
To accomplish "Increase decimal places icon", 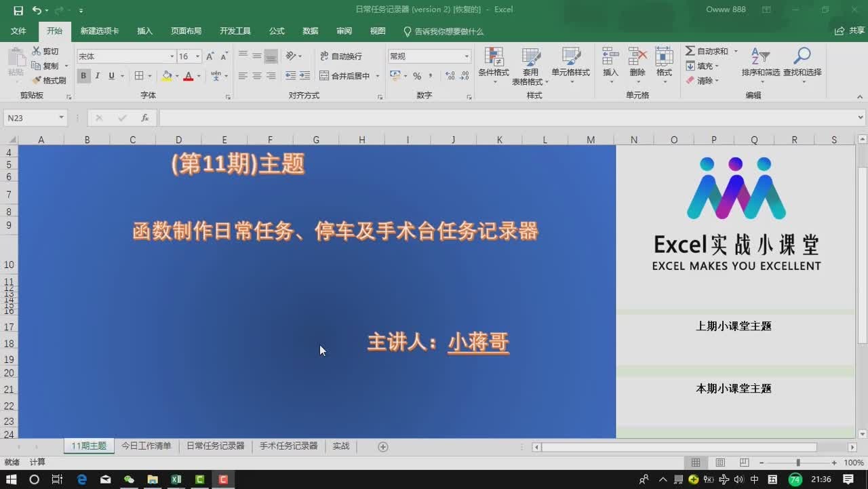I will [x=450, y=76].
